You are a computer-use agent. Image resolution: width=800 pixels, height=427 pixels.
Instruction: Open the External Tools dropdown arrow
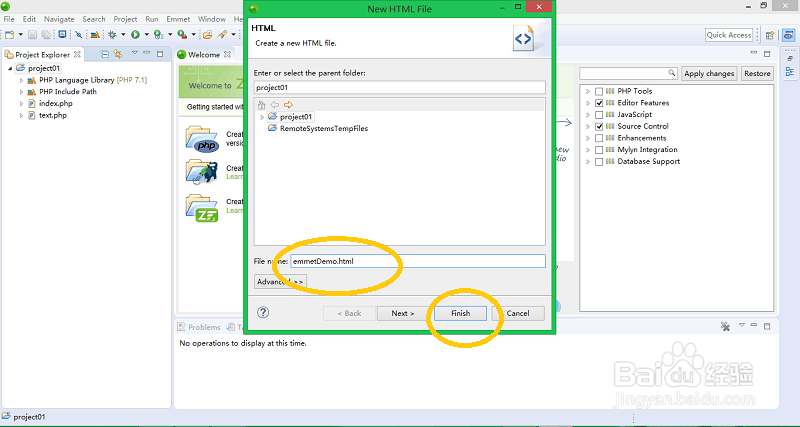click(x=193, y=35)
